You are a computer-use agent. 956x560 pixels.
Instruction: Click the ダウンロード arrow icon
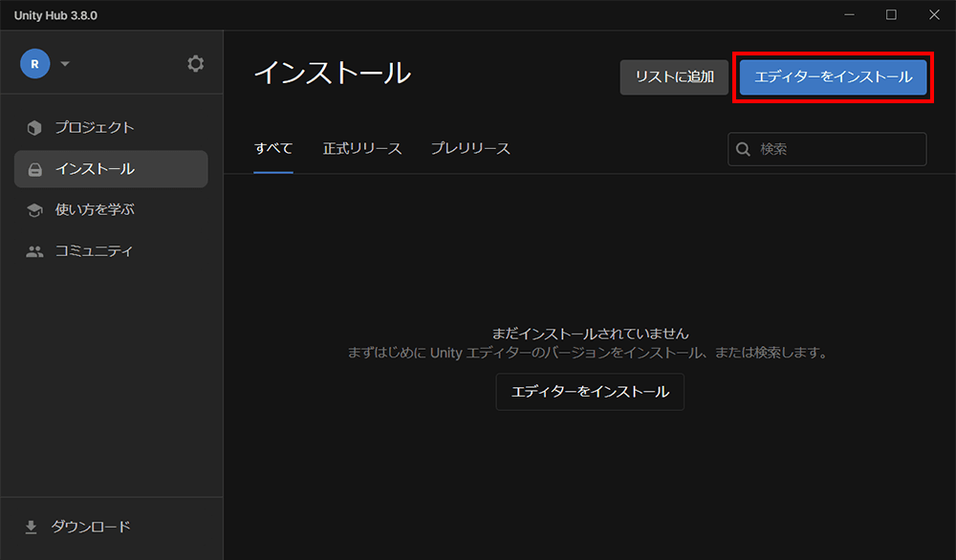click(32, 528)
